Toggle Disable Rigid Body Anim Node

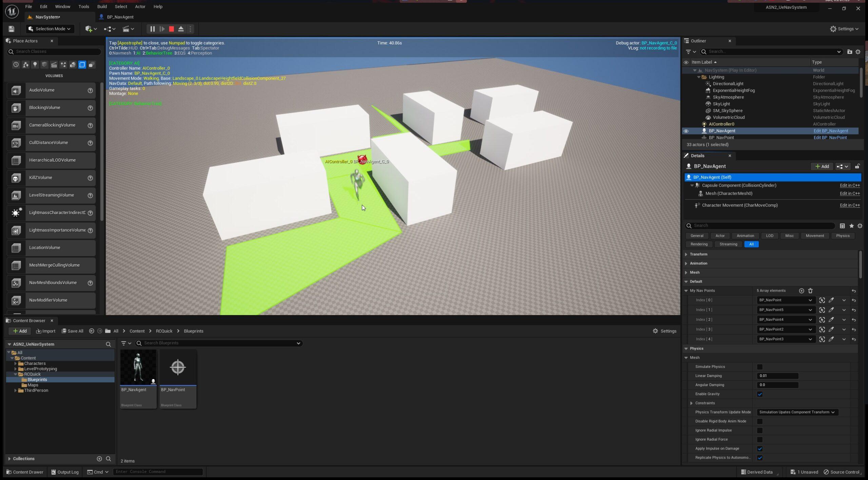click(x=760, y=421)
